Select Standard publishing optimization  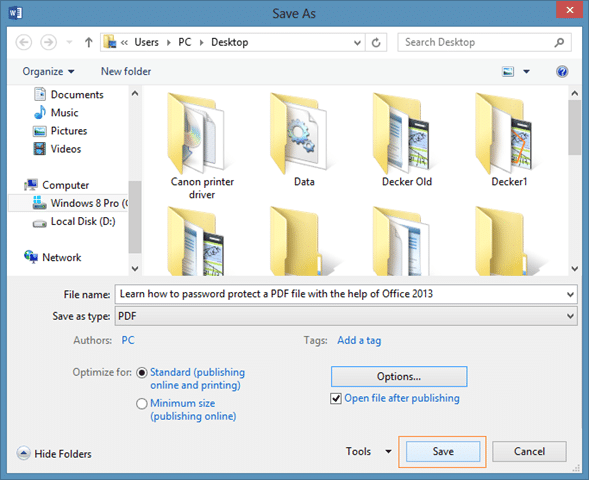click(142, 373)
